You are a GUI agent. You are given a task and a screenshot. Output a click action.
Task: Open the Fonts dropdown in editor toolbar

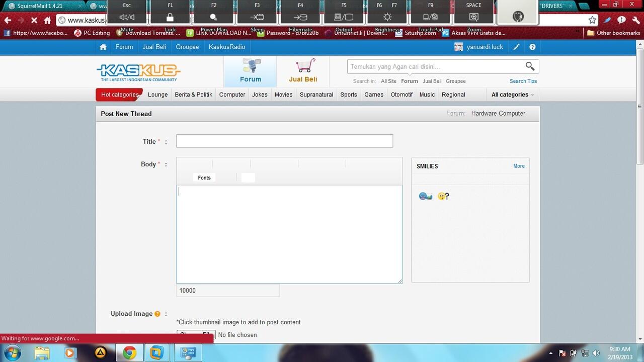(204, 177)
